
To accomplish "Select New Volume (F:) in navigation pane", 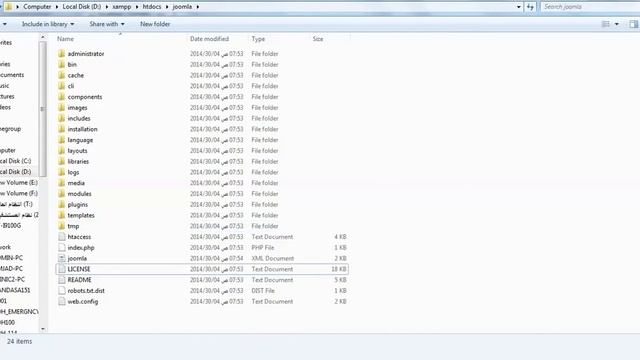I will (x=19, y=193).
